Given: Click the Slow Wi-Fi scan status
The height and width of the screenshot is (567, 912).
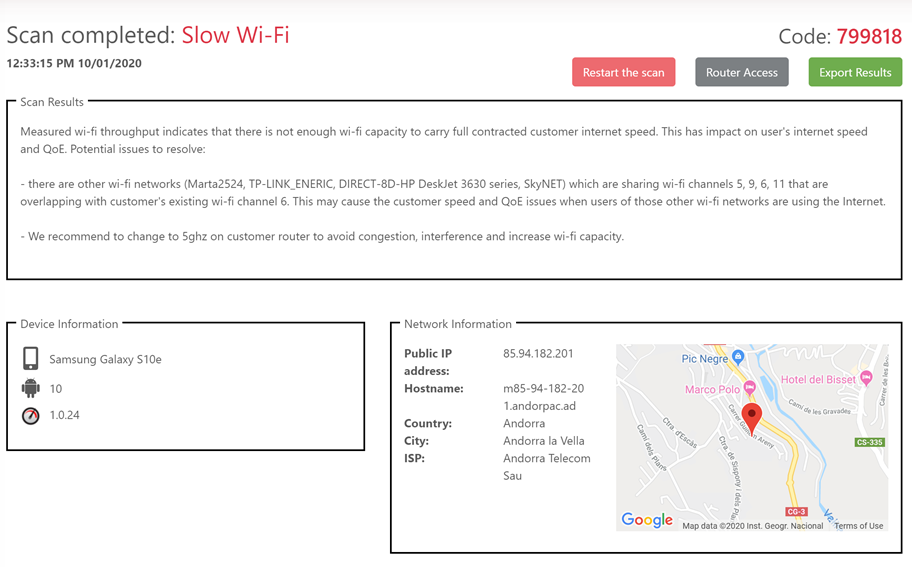Looking at the screenshot, I should click(235, 35).
